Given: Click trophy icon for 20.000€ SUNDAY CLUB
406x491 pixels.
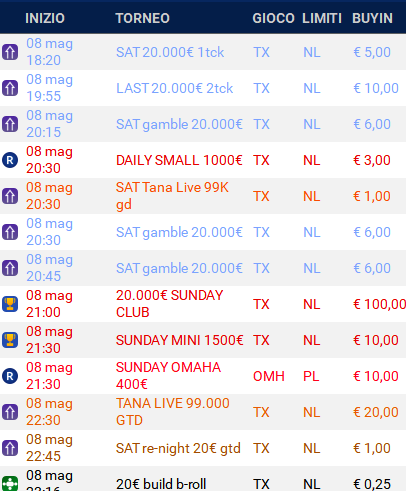Looking at the screenshot, I should point(10,304).
